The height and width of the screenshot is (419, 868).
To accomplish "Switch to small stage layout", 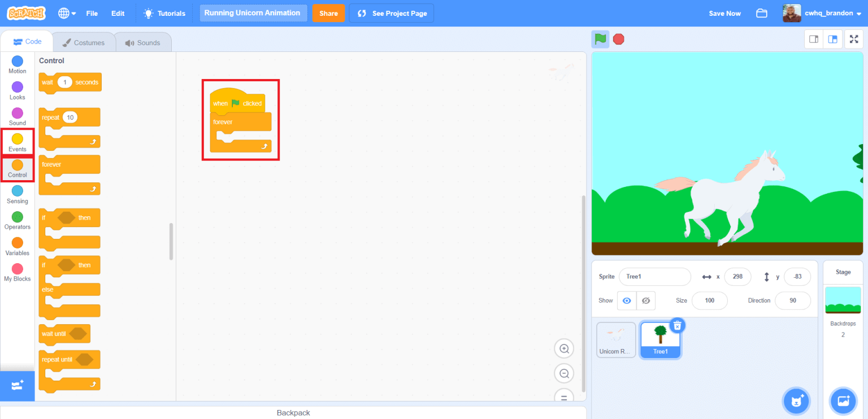I will pyautogui.click(x=814, y=40).
